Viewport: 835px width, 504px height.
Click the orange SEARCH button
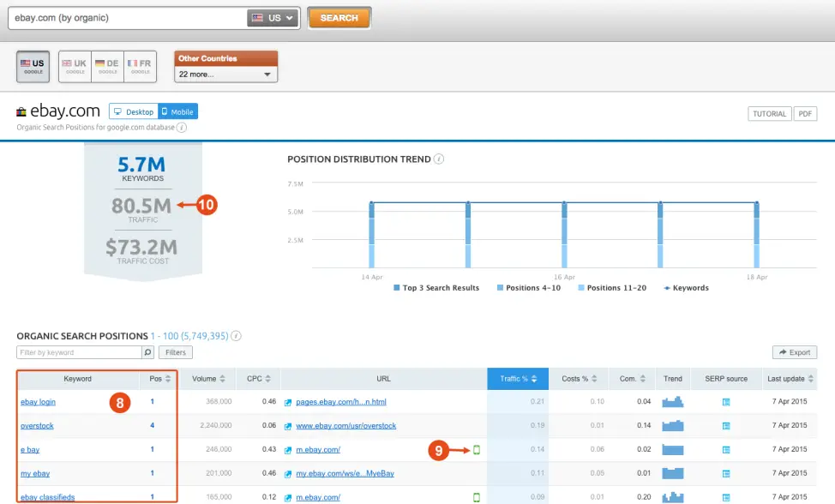pyautogui.click(x=339, y=17)
